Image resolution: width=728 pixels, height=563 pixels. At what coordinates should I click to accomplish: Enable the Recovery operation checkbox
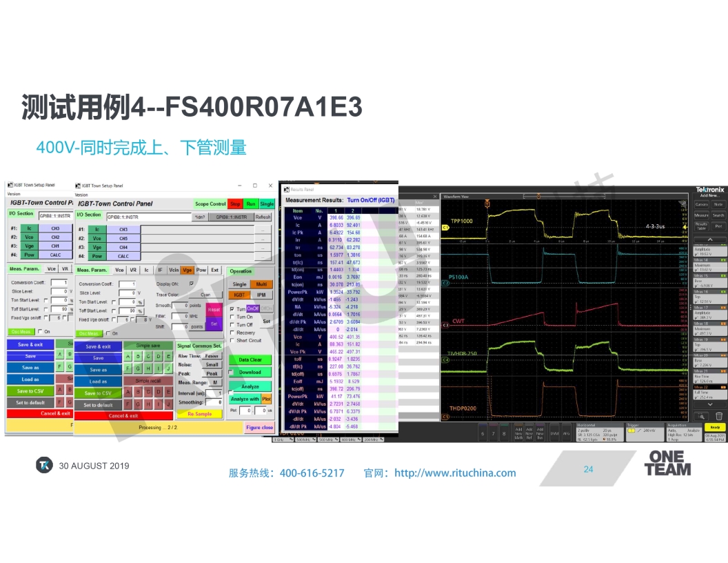pos(232,333)
